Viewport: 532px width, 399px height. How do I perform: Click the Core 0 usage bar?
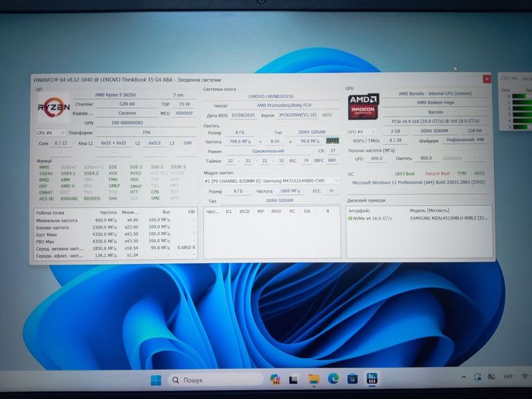point(522,96)
